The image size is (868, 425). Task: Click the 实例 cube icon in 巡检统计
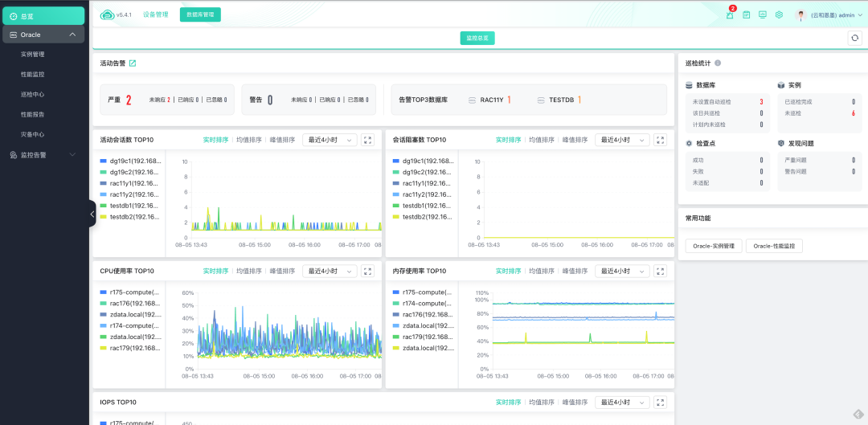coord(781,85)
